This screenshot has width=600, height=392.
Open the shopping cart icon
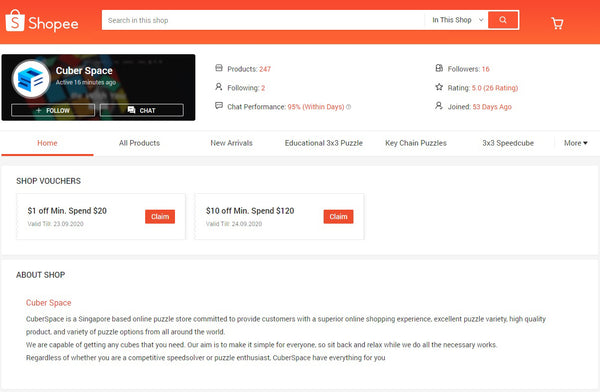pyautogui.click(x=557, y=23)
